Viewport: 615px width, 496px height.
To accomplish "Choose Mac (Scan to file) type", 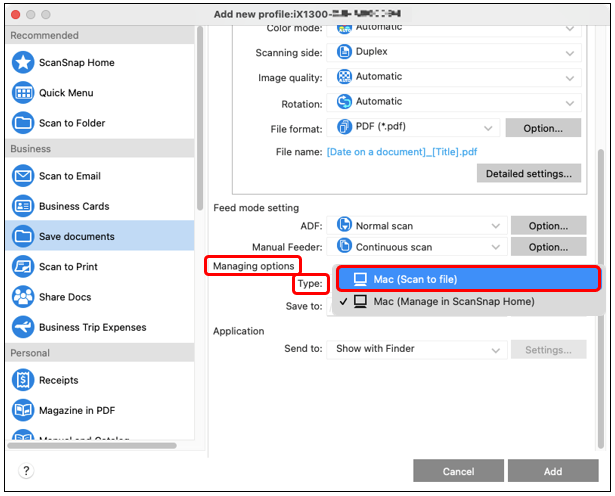I will (x=469, y=279).
